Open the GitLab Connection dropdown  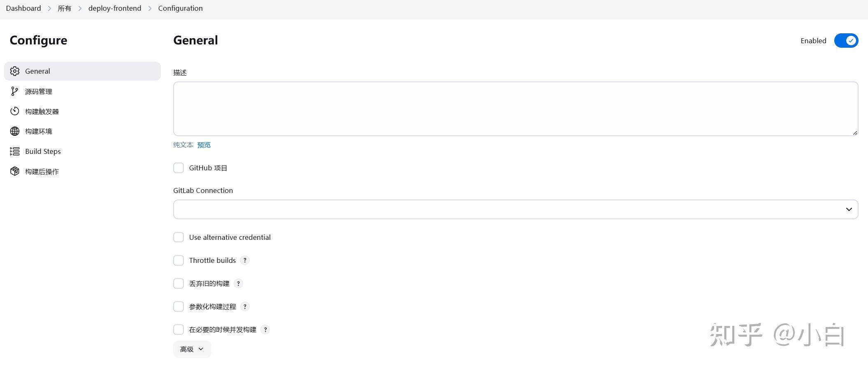tap(515, 209)
